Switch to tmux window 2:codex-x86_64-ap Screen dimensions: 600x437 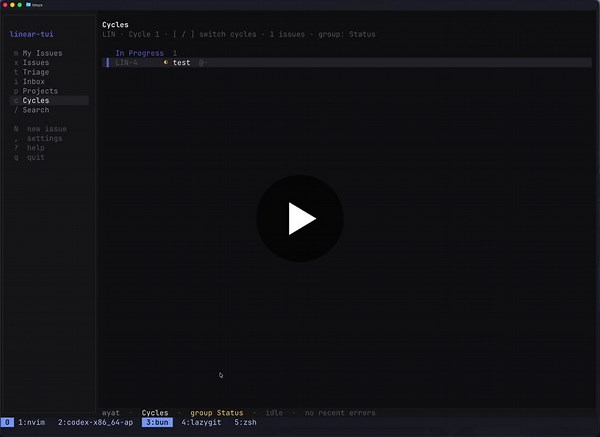95,422
